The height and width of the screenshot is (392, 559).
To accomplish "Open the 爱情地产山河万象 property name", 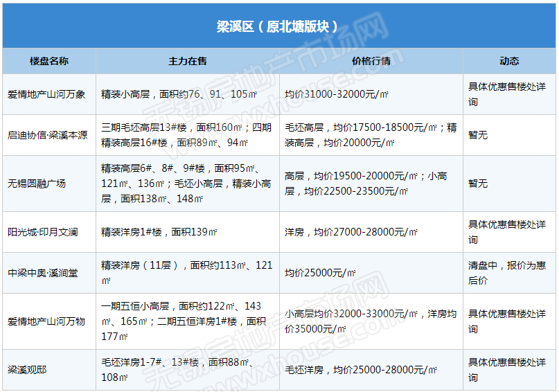I will [x=46, y=94].
